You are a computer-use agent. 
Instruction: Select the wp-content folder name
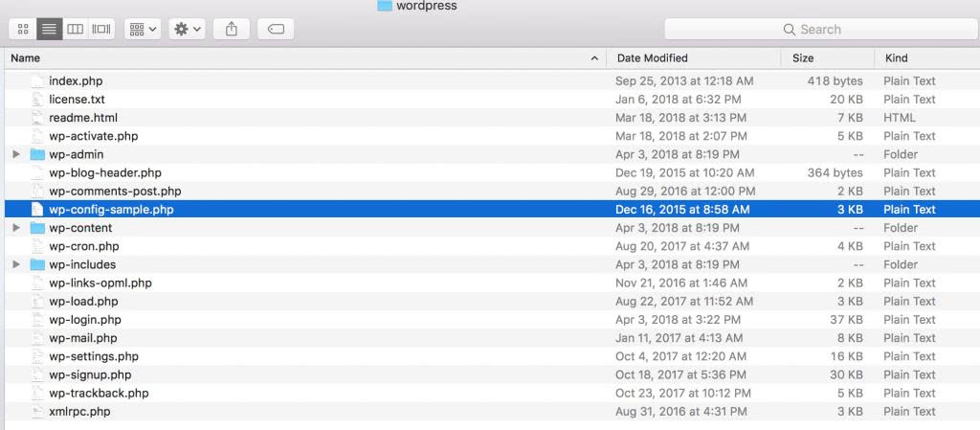point(80,228)
